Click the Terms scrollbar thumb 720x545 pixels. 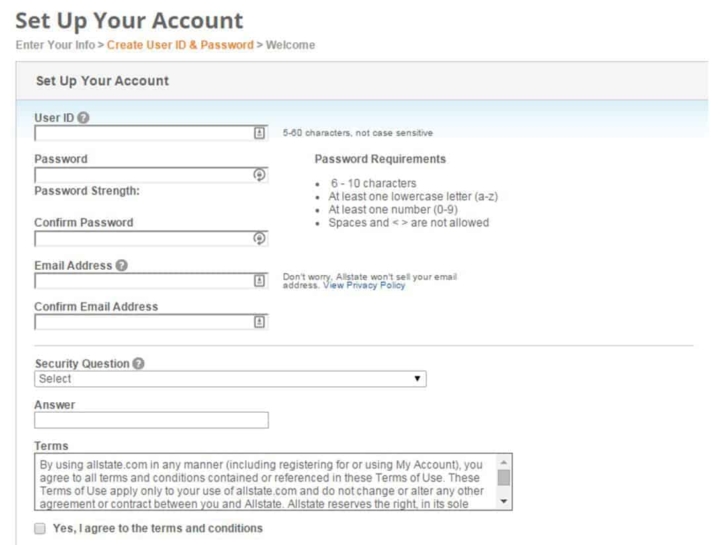(504, 478)
